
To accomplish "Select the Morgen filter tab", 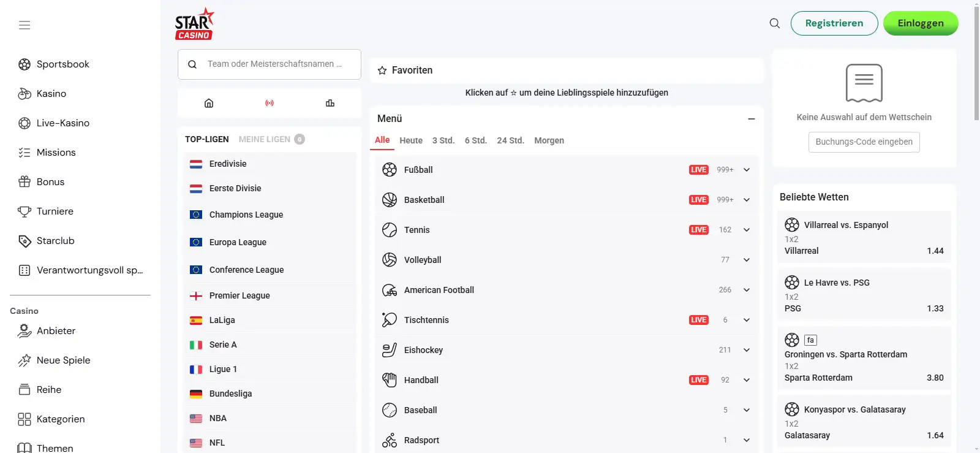I will pos(549,140).
